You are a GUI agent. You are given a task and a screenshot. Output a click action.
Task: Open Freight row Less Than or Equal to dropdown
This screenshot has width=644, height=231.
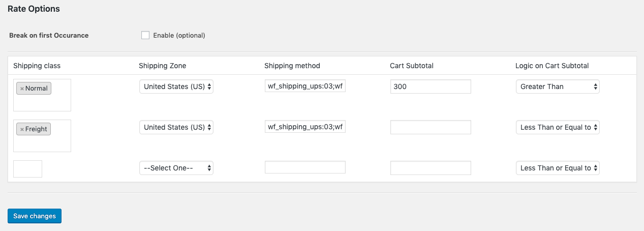pyautogui.click(x=558, y=127)
